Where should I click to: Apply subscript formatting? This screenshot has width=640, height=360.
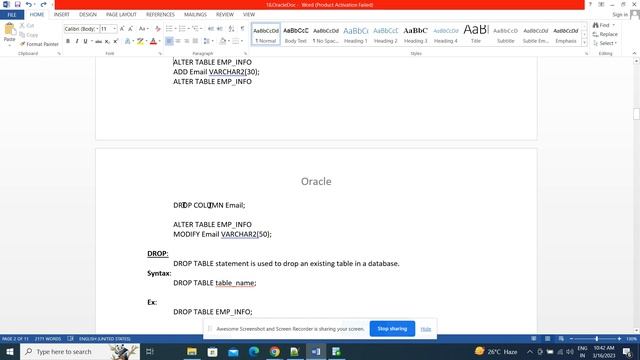click(107, 41)
